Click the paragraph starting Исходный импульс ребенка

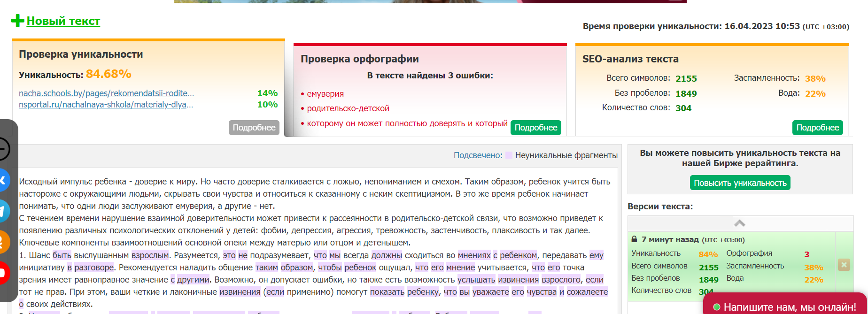click(315, 194)
